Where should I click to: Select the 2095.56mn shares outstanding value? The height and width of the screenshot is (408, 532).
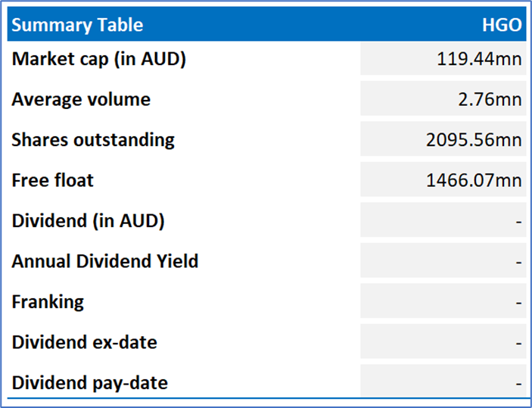point(474,139)
